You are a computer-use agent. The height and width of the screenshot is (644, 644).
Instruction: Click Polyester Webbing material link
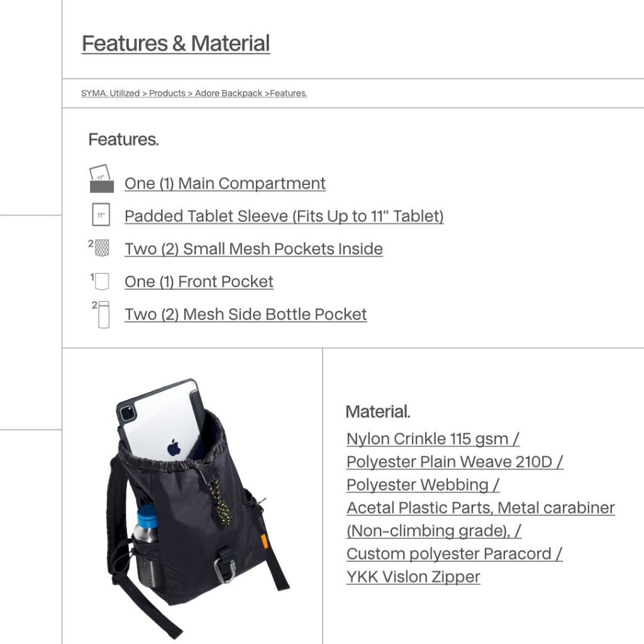pos(423,485)
